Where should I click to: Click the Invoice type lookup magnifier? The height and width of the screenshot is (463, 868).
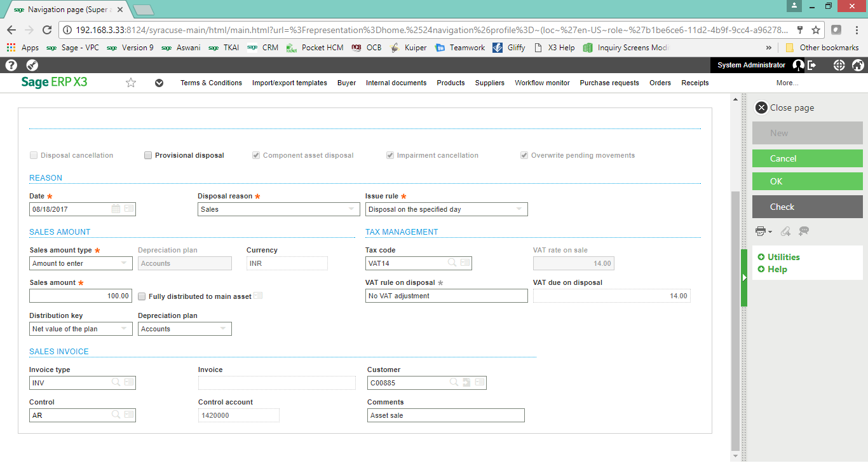click(x=116, y=382)
